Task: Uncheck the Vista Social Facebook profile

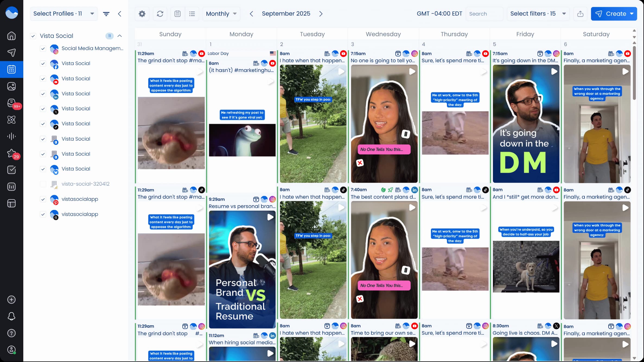Action: pyautogui.click(x=43, y=63)
